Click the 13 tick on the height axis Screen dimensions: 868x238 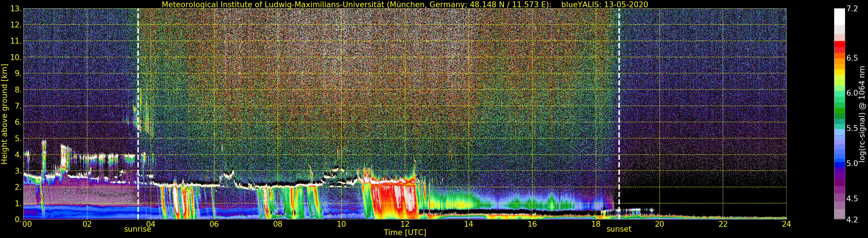tap(16, 9)
